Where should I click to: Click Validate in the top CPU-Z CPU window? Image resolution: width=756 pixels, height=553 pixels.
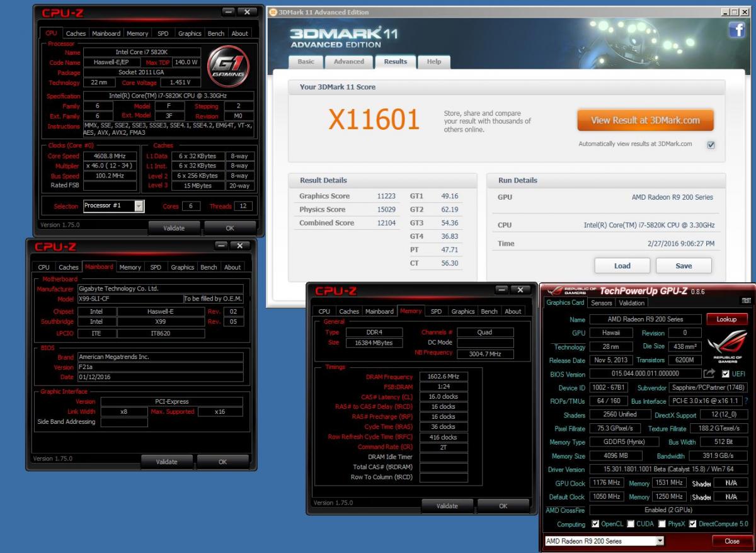point(174,228)
